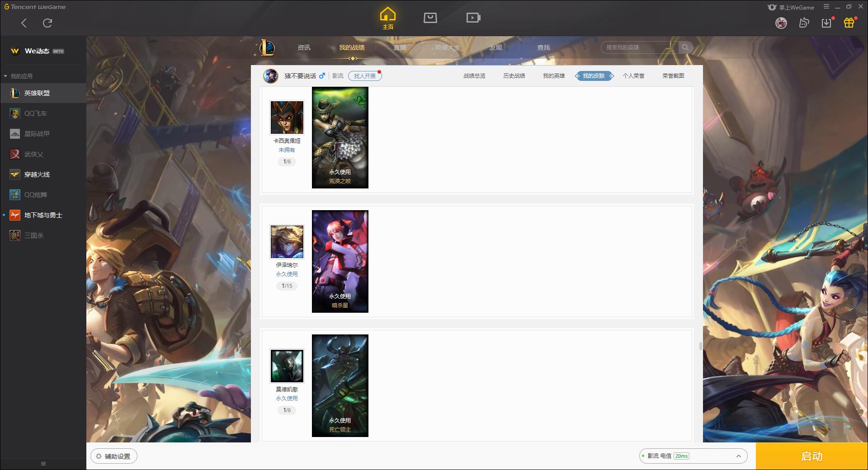
Task: Open the 暗杀星 skin card
Action: 340,261
